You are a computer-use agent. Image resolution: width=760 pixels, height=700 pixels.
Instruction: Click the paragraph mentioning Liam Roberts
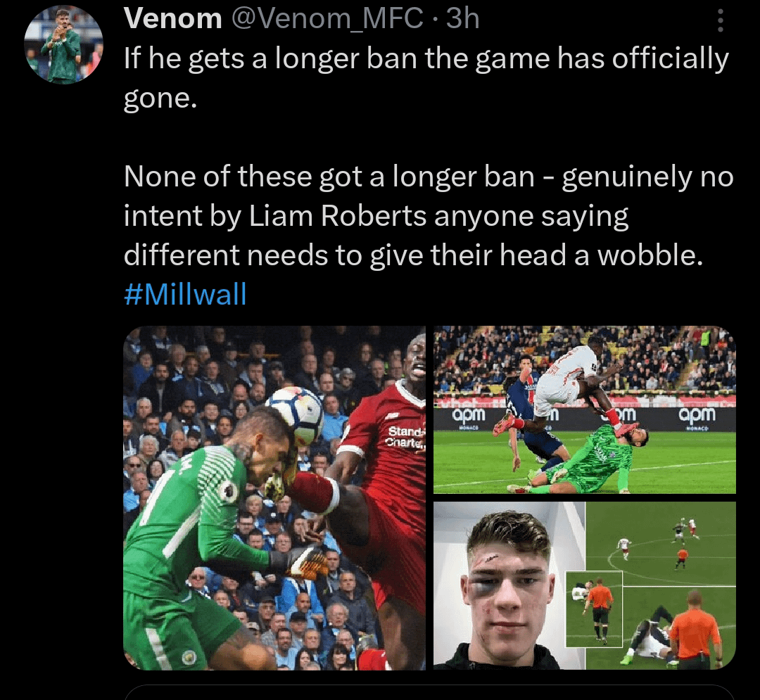(x=429, y=215)
